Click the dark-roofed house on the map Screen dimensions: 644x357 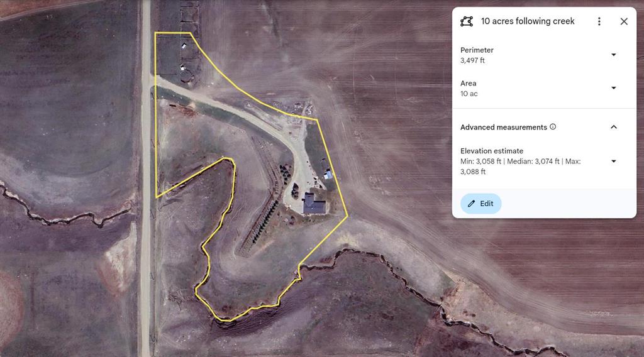314,204
